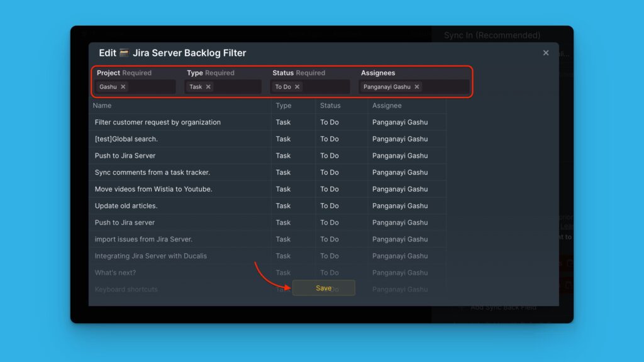Select the 'Update old articles.' issue
This screenshot has height=362, width=644.
267,206
